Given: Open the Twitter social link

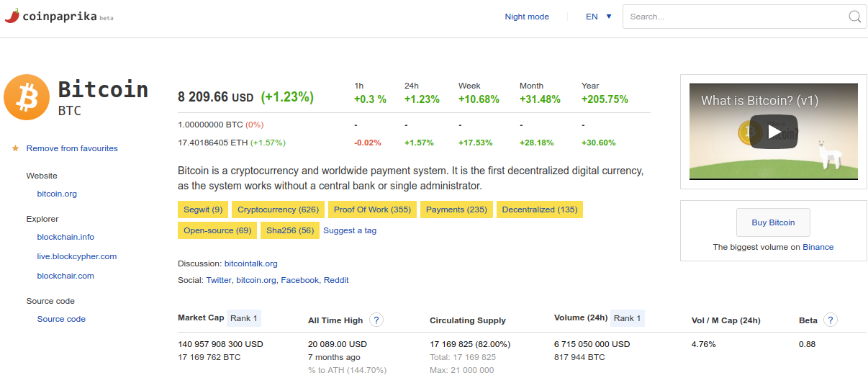Looking at the screenshot, I should point(219,280).
